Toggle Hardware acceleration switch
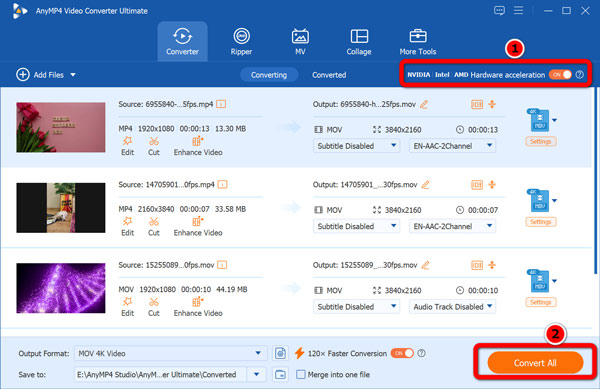 560,75
